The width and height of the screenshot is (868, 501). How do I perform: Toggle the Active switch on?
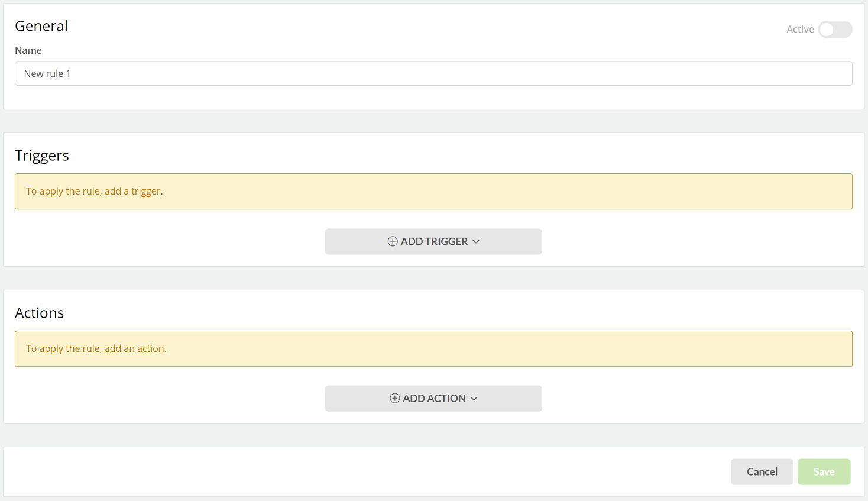(835, 29)
